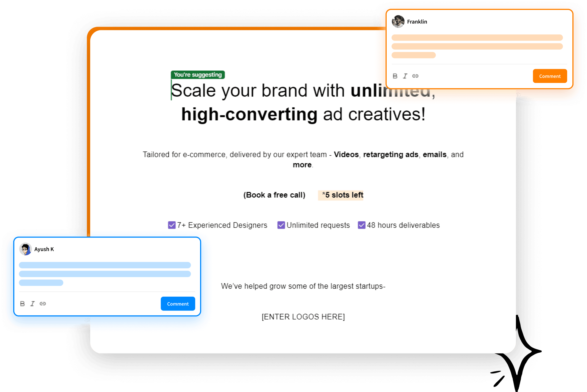Click the Bold icon in Ayush K's comment box
The image size is (587, 392).
[22, 303]
